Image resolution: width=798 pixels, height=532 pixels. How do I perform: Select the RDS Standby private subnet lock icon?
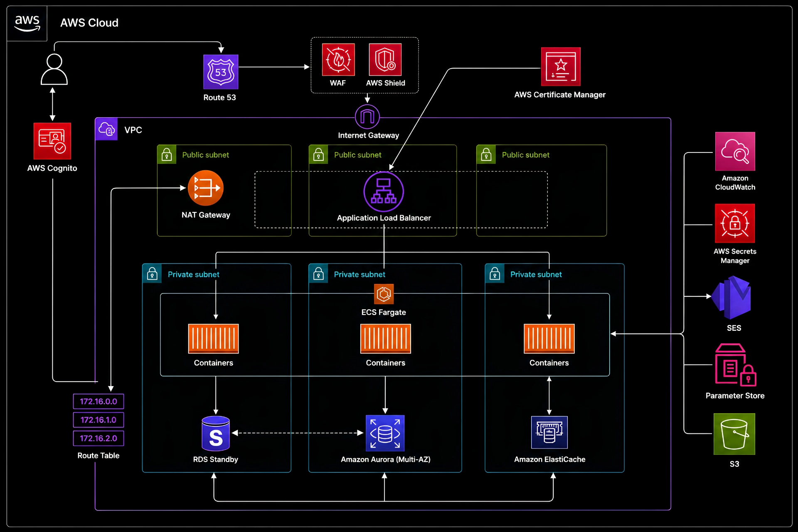pyautogui.click(x=152, y=274)
